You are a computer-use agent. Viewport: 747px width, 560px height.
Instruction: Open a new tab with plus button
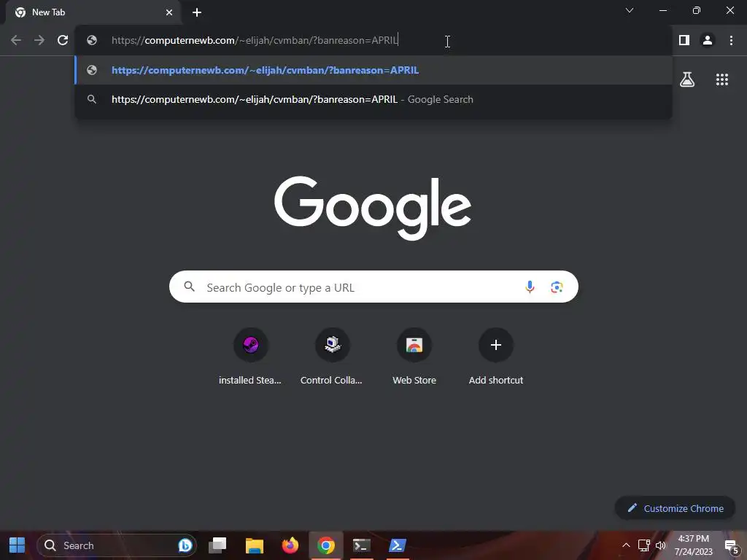197,12
